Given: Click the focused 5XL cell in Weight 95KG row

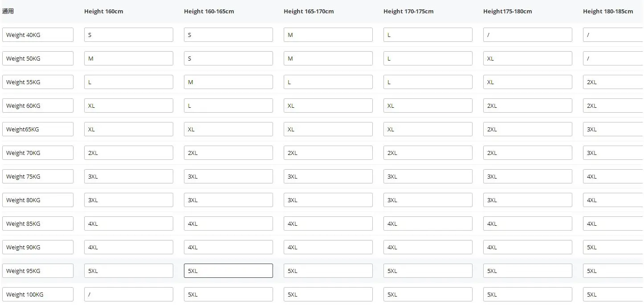Looking at the screenshot, I should point(228,271).
